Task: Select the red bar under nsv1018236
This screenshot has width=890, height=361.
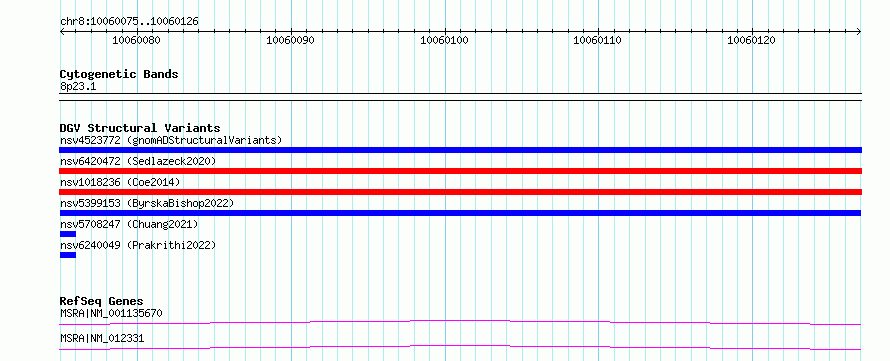Action: pyautogui.click(x=460, y=192)
